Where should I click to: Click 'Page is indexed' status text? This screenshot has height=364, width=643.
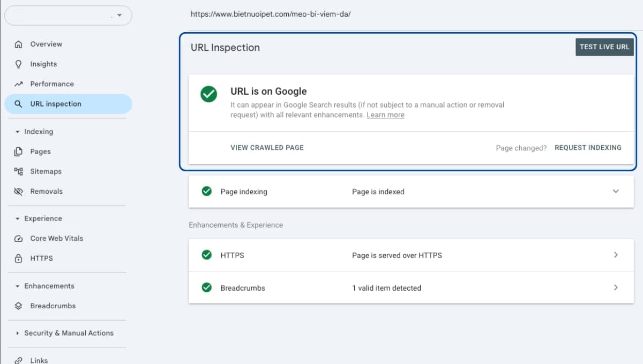point(378,192)
